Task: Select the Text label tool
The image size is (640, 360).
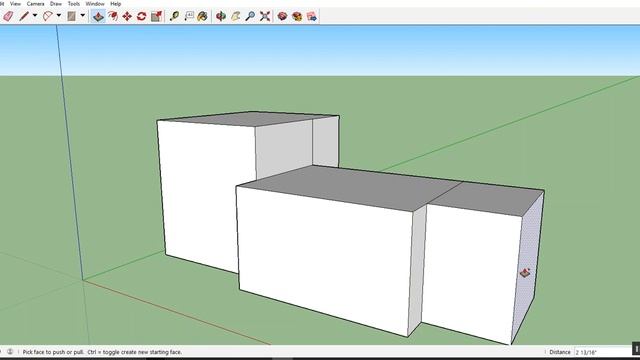Action: pos(189,16)
